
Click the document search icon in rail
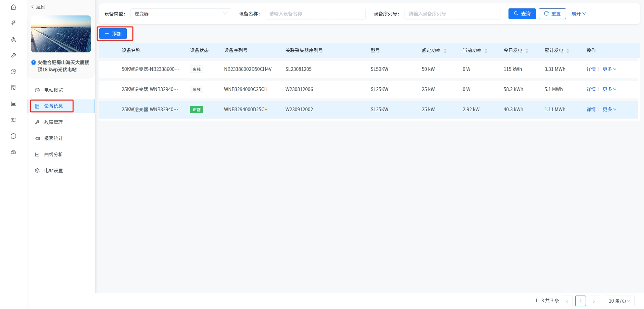click(x=13, y=88)
